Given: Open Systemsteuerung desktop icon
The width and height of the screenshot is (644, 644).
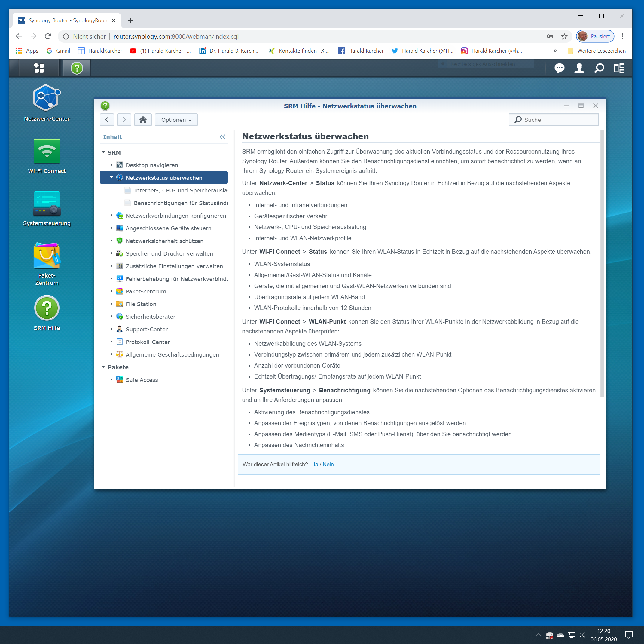Looking at the screenshot, I should [x=47, y=204].
